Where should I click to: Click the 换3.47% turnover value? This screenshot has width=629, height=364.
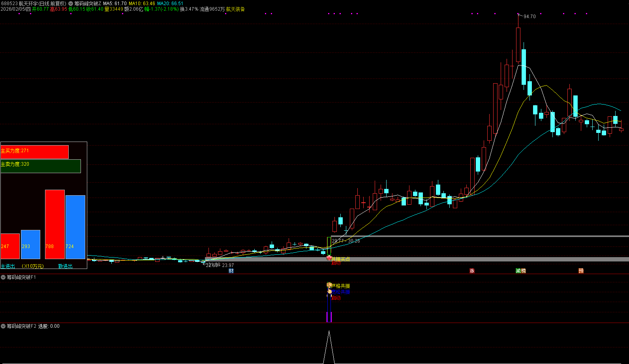coord(189,9)
